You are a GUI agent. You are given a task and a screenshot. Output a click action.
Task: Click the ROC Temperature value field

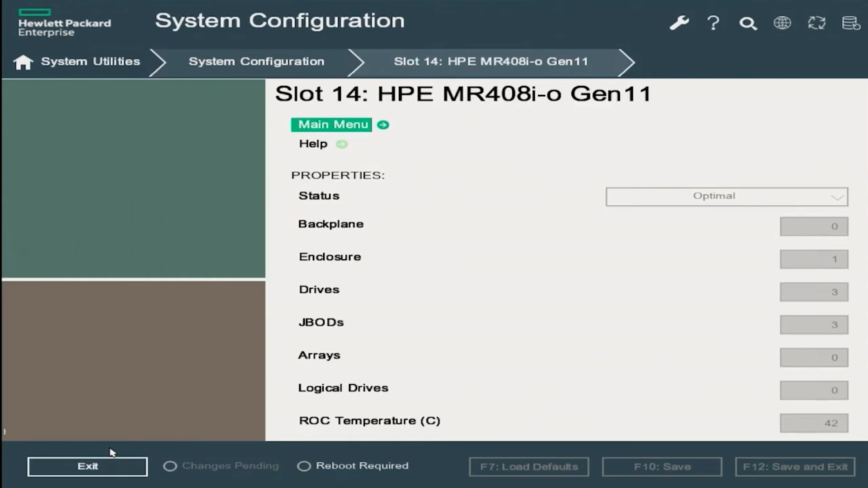tap(814, 423)
